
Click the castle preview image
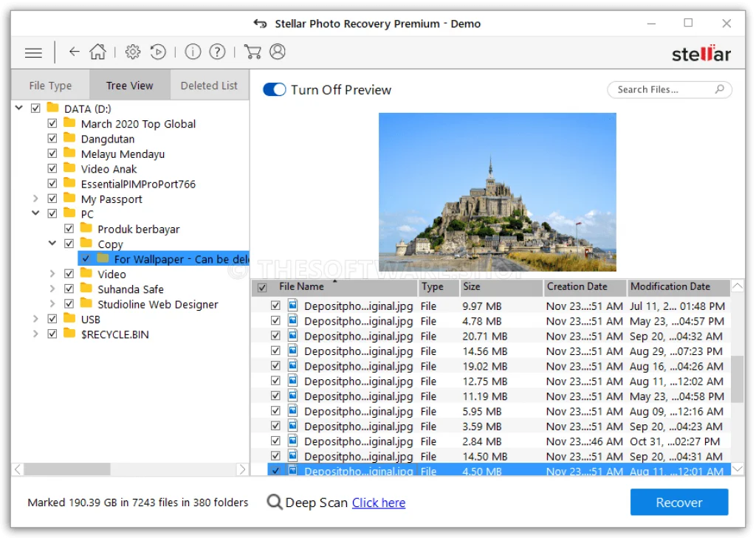pyautogui.click(x=497, y=192)
